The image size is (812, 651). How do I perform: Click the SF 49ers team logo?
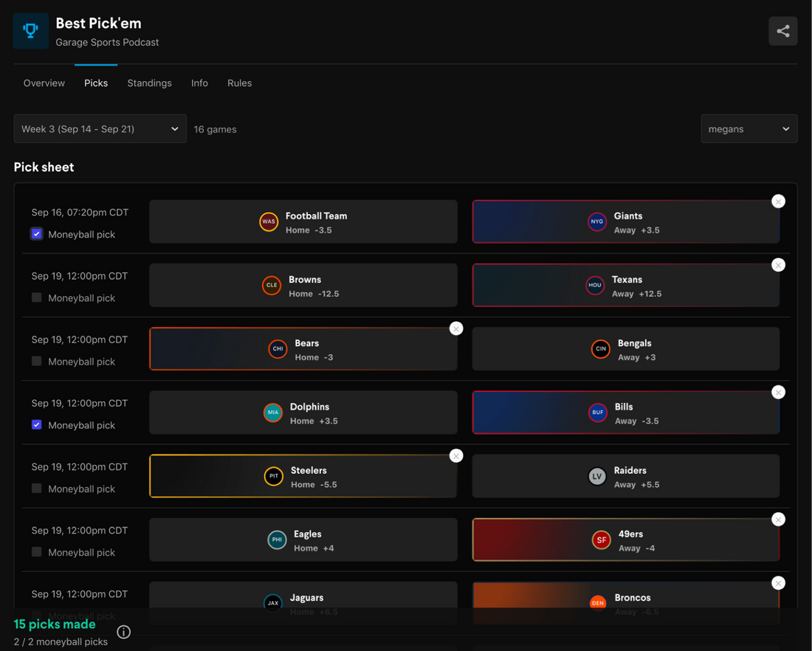coord(601,540)
